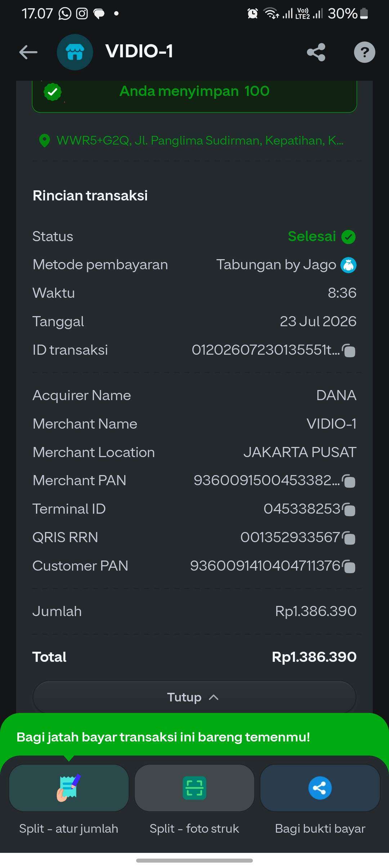
Task: Tap the VIDIO-1 merchant store avatar
Action: click(x=75, y=52)
